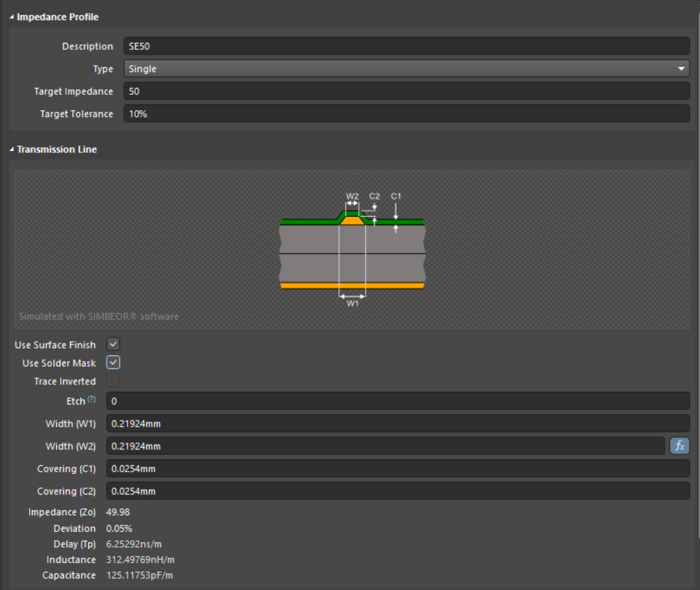Click the Target Tolerance field showing 10%
The width and height of the screenshot is (700, 590).
point(407,114)
